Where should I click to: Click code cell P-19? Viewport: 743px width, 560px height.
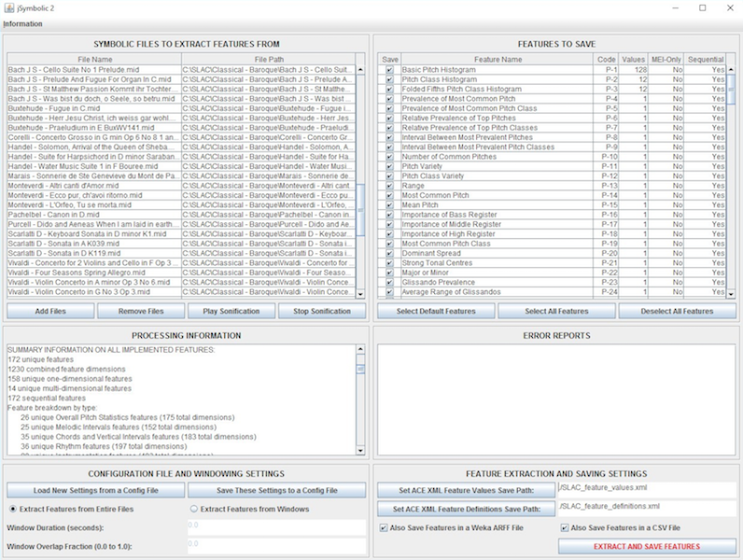pos(607,244)
